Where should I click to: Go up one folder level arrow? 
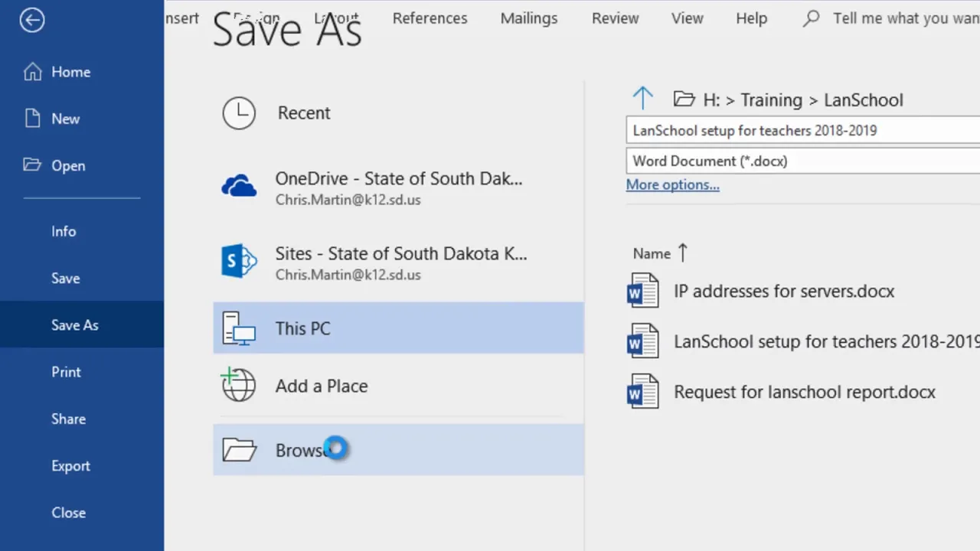[643, 98]
